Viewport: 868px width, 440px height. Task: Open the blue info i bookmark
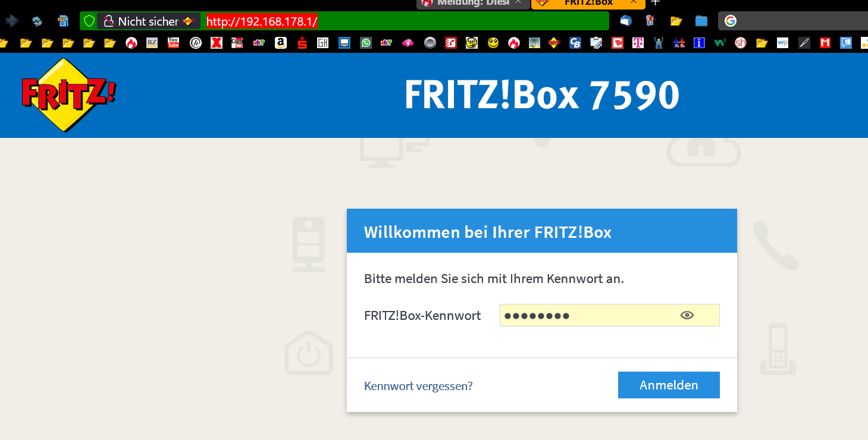[699, 43]
